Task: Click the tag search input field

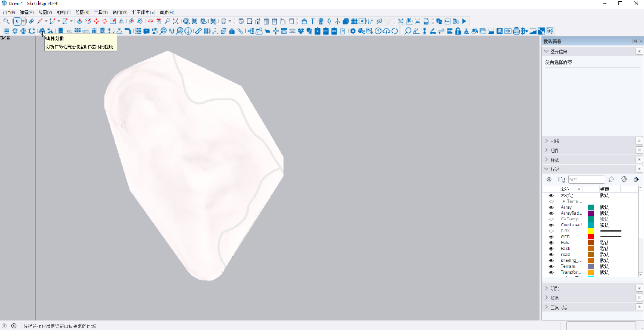Action: pyautogui.click(x=586, y=179)
